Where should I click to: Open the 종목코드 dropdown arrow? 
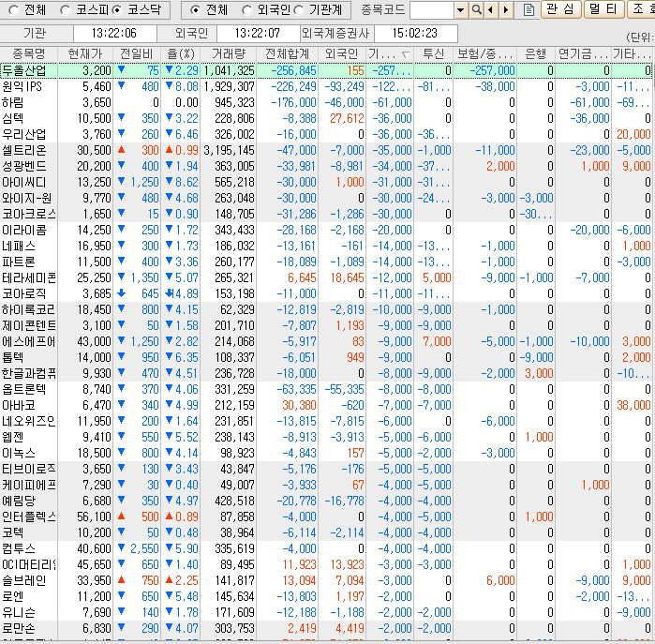460,10
